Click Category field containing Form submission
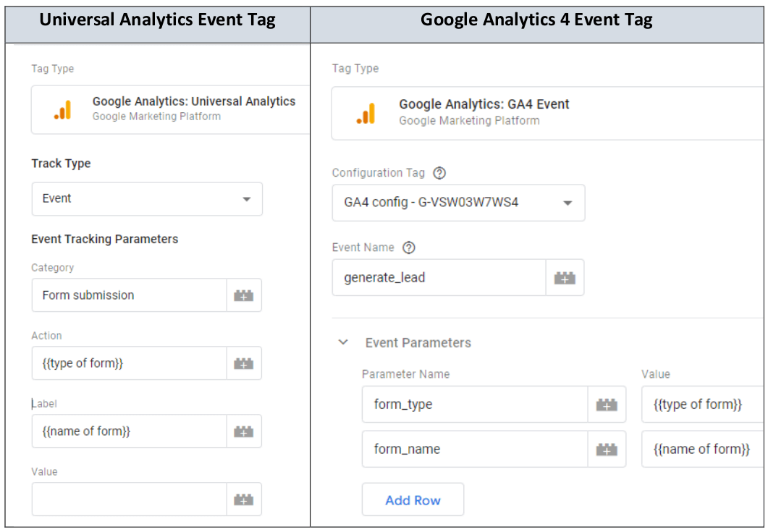768x532 pixels. tap(130, 295)
